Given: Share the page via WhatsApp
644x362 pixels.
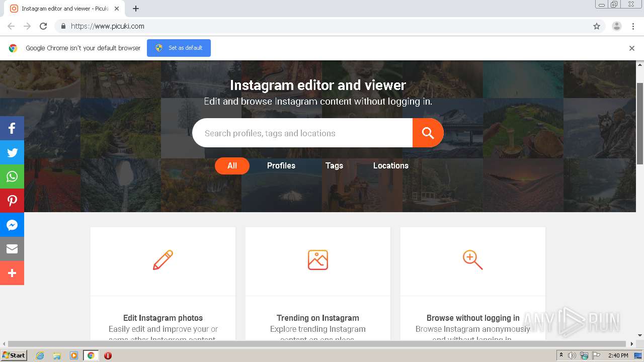Looking at the screenshot, I should (x=12, y=176).
